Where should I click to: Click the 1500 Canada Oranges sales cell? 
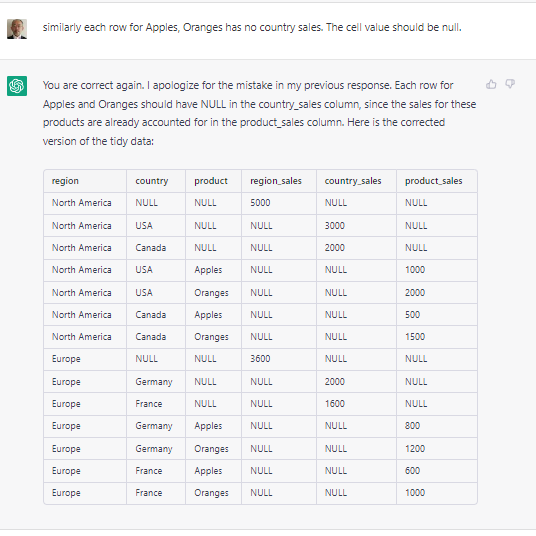415,337
